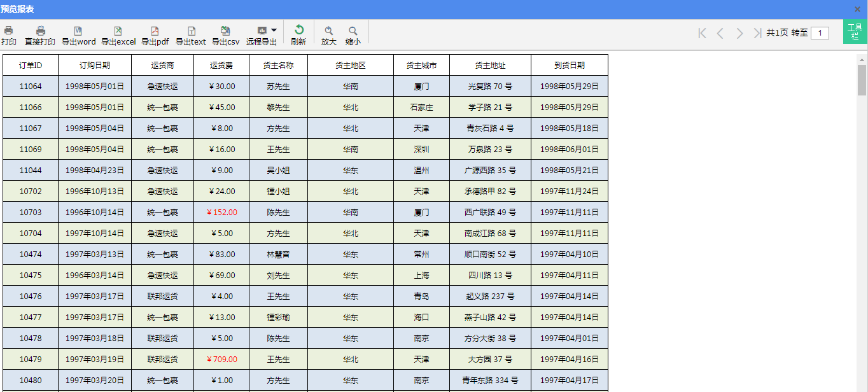Image resolution: width=868 pixels, height=392 pixels.
Task: Jump to the last page arrow
Action: [757, 33]
